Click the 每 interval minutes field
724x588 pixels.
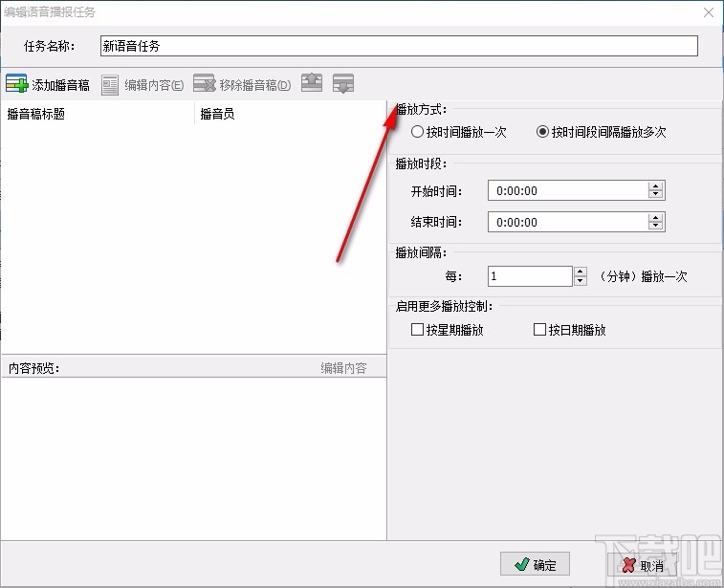tap(530, 276)
